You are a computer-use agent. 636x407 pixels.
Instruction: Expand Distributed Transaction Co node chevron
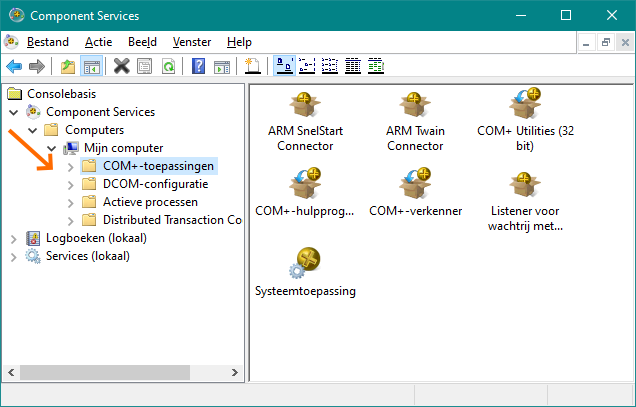71,221
